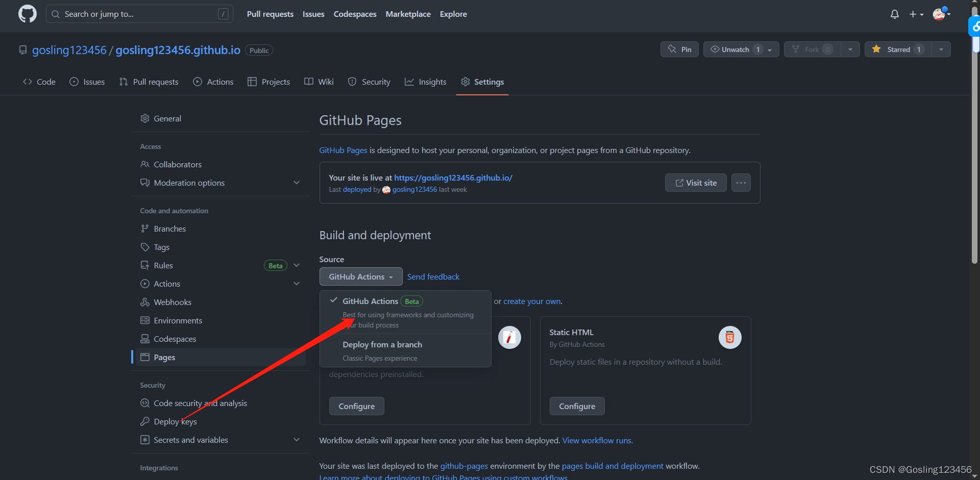Expand Moderation options section
Image resolution: width=980 pixels, height=480 pixels.
point(297,183)
